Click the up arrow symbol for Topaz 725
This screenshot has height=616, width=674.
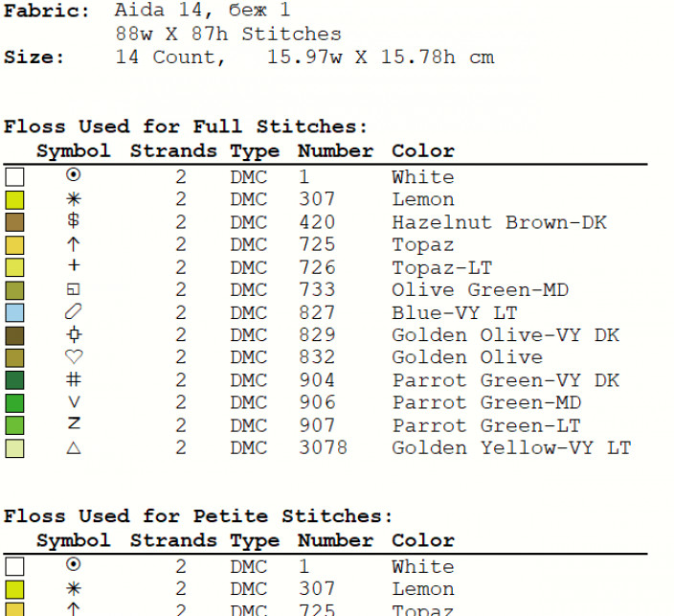(x=74, y=244)
